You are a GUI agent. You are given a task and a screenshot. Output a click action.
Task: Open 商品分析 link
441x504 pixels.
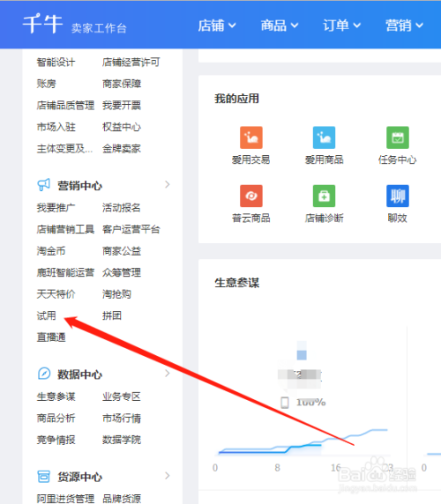[x=56, y=419]
